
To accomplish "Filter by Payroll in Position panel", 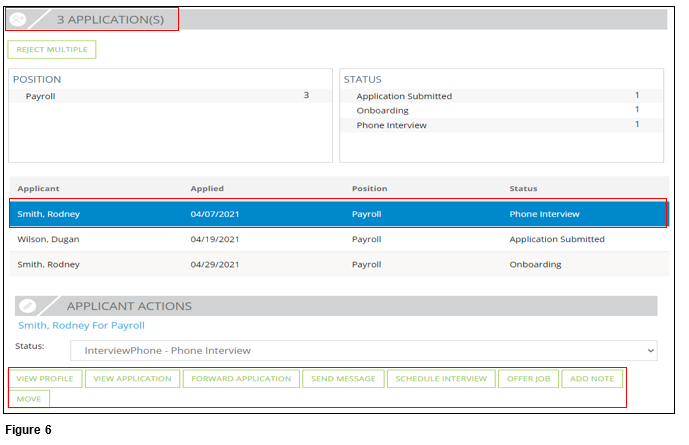I will click(x=40, y=96).
